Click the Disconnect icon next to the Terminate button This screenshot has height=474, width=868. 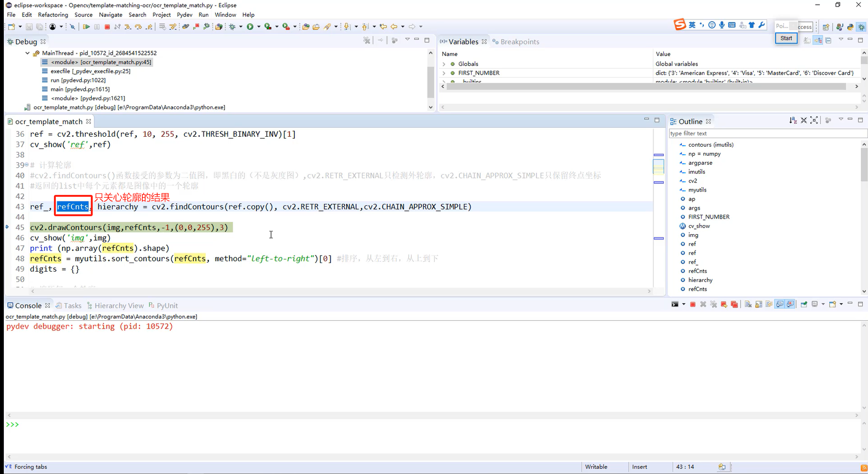[117, 26]
